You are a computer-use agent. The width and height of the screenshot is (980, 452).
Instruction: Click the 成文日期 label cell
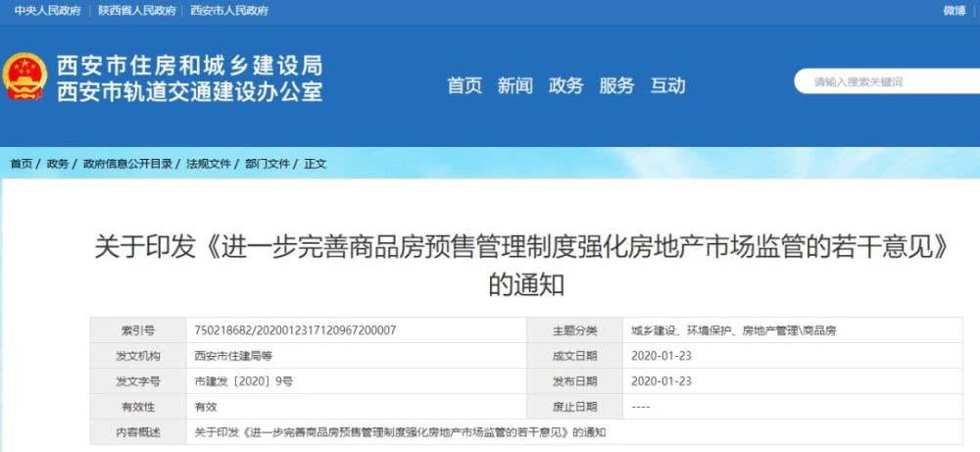[x=575, y=356]
